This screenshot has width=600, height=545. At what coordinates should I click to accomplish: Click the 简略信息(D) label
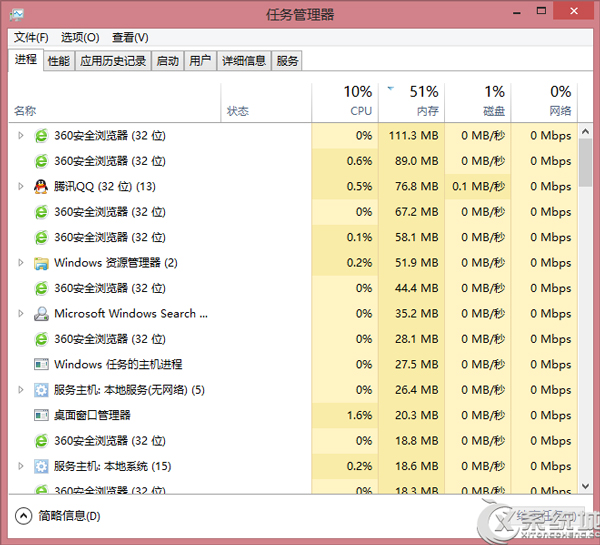pos(69,516)
